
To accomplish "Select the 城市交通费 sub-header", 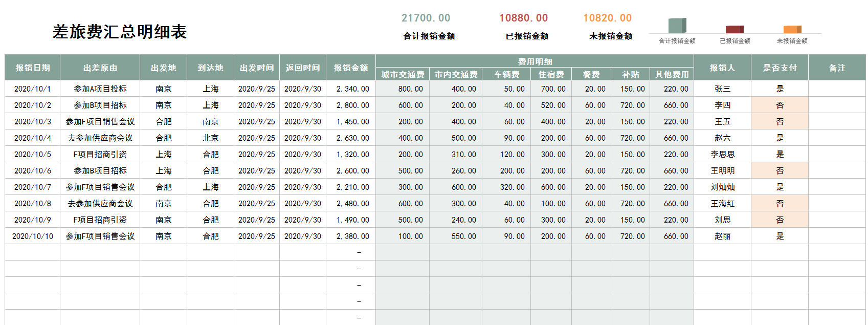I will pyautogui.click(x=403, y=74).
